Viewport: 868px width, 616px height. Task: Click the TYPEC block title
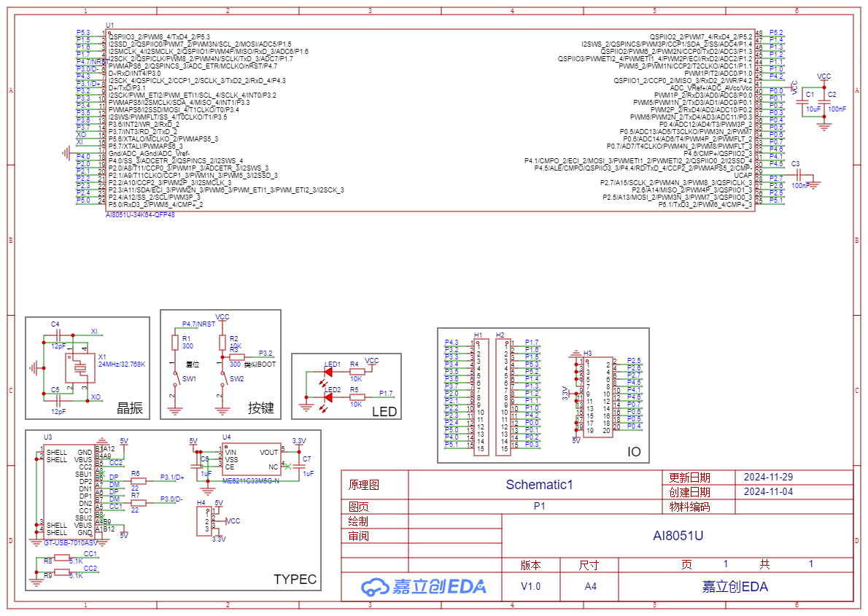295,579
